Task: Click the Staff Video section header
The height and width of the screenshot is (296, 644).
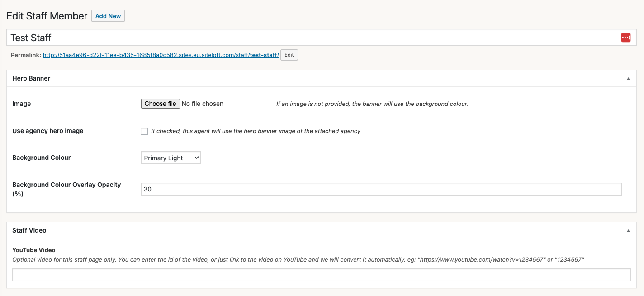Action: (29, 230)
